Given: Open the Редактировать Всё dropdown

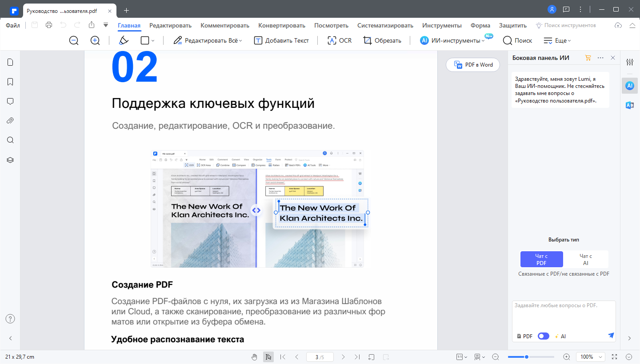Looking at the screenshot, I should (x=208, y=40).
